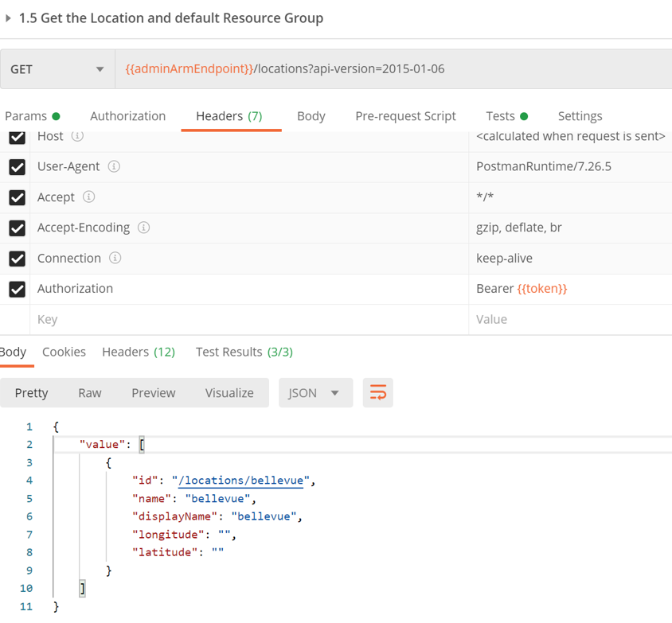The image size is (672, 623).
Task: Click the empty Key header field
Action: coord(249,319)
